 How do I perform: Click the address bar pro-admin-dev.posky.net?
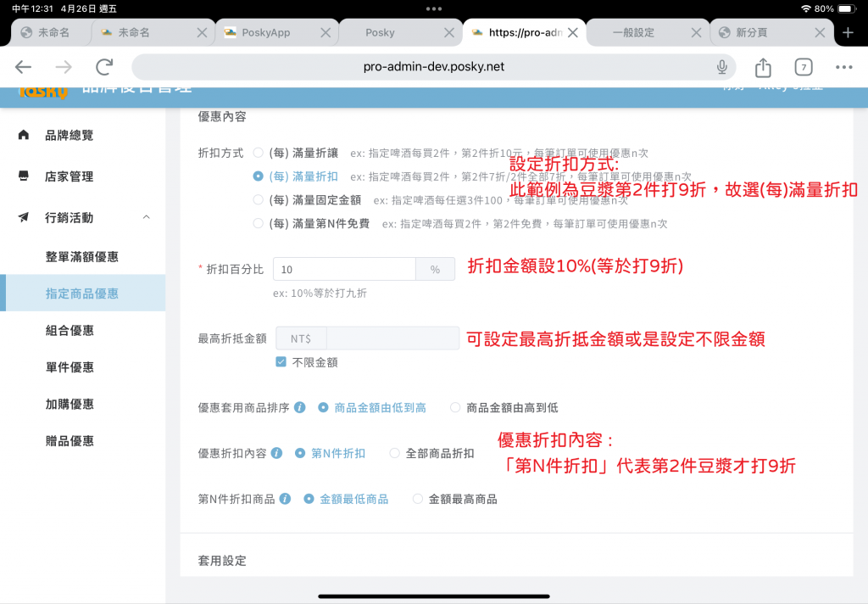433,67
